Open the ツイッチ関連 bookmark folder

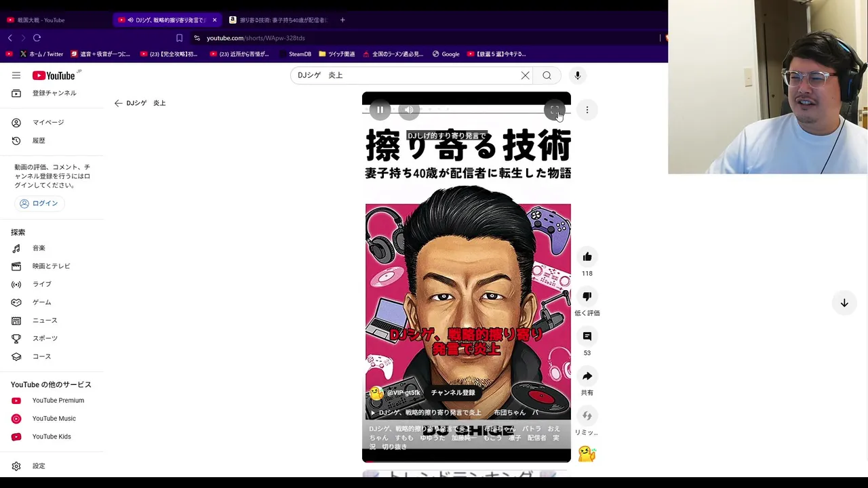click(x=336, y=54)
